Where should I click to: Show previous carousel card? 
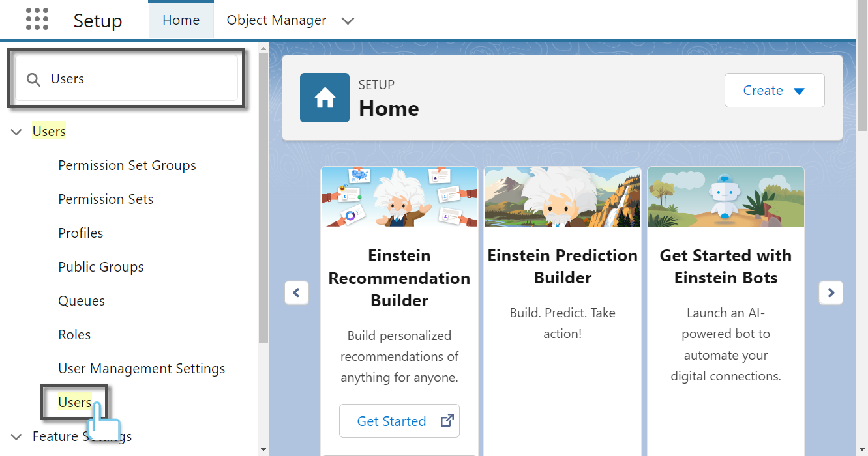click(296, 292)
